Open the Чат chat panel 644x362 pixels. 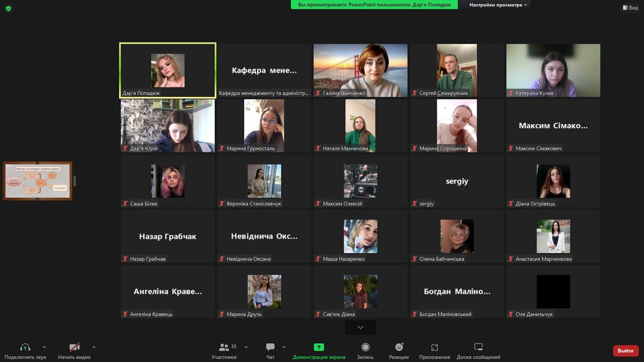pos(270,351)
